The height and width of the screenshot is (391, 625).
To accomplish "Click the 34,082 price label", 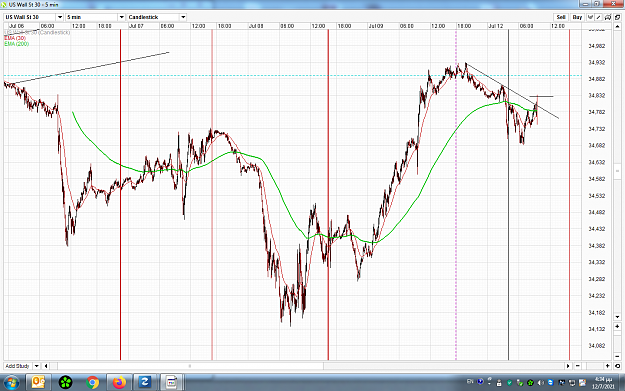I will pyautogui.click(x=597, y=346).
